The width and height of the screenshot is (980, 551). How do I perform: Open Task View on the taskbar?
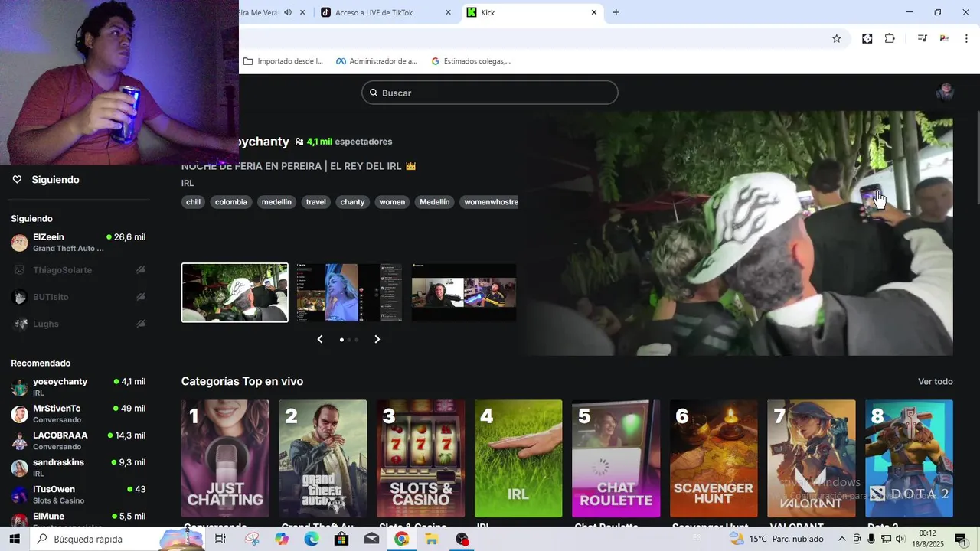point(220,539)
